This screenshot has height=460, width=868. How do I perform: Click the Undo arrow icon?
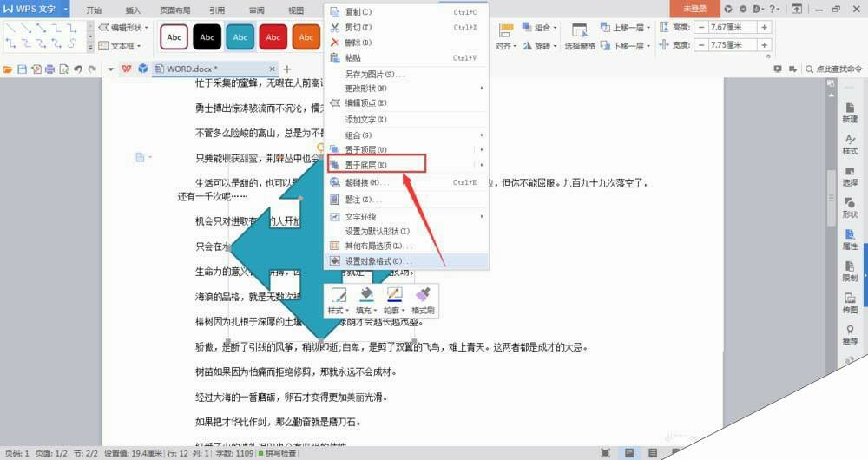pos(78,69)
